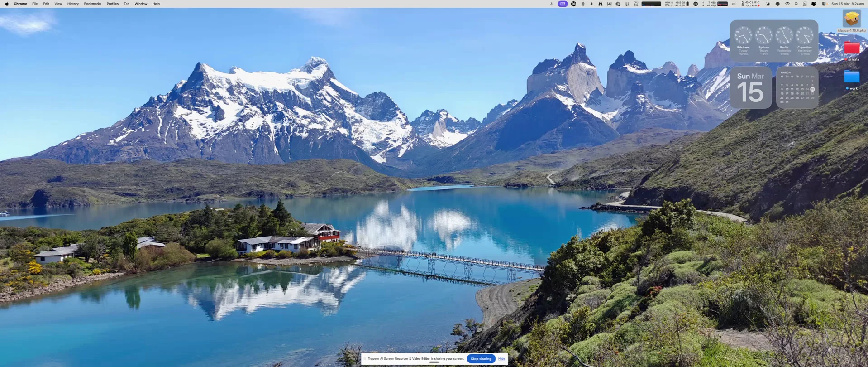Click the purple screen sharing indicator
The width and height of the screenshot is (868, 367).
coord(563,4)
